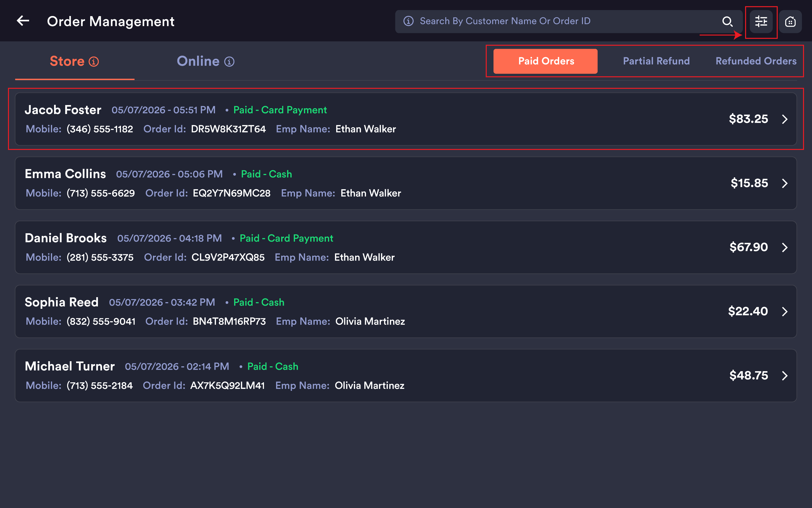Click order ID AX7K5Q92LM41
Viewport: 812px width, 508px height.
[227, 385]
